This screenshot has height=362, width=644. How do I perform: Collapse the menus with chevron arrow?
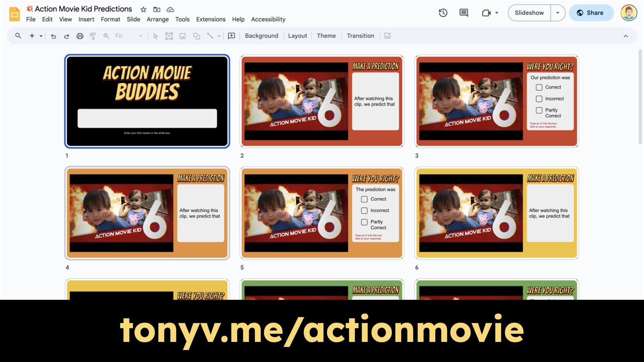point(626,36)
